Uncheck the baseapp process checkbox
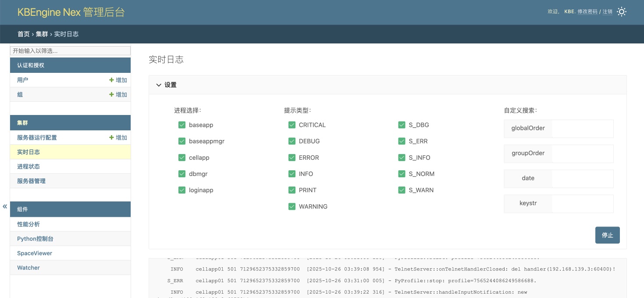644x298 pixels. [182, 125]
